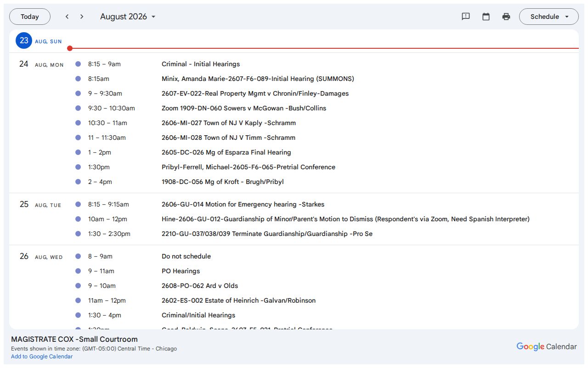Click the 2 – 4pm time entry
Screen dimensions: 588x368
(x=100, y=182)
